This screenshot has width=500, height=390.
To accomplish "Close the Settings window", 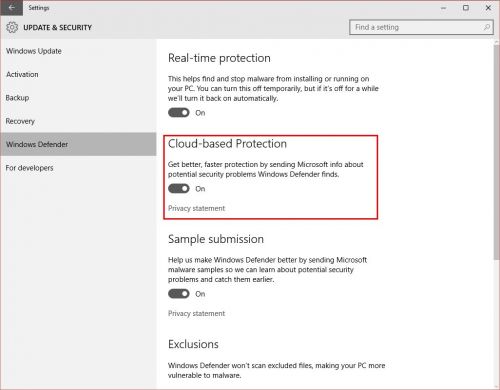I will pyautogui.click(x=488, y=8).
